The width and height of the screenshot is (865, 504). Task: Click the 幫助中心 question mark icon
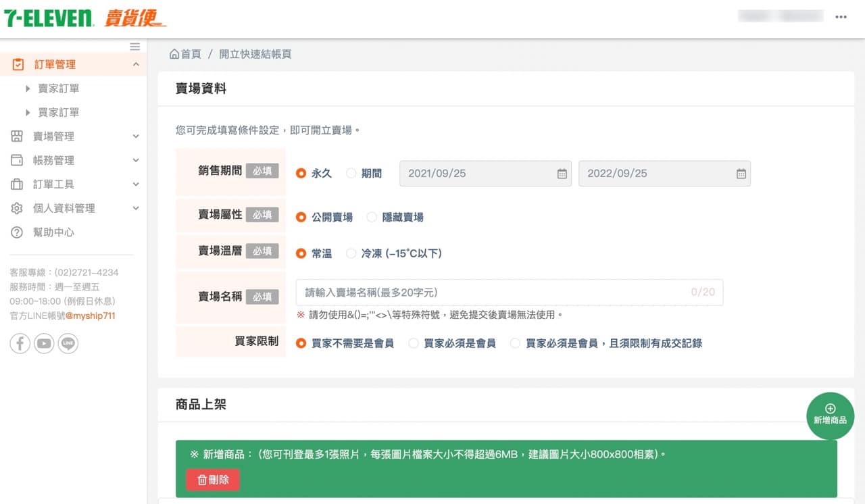click(x=17, y=232)
